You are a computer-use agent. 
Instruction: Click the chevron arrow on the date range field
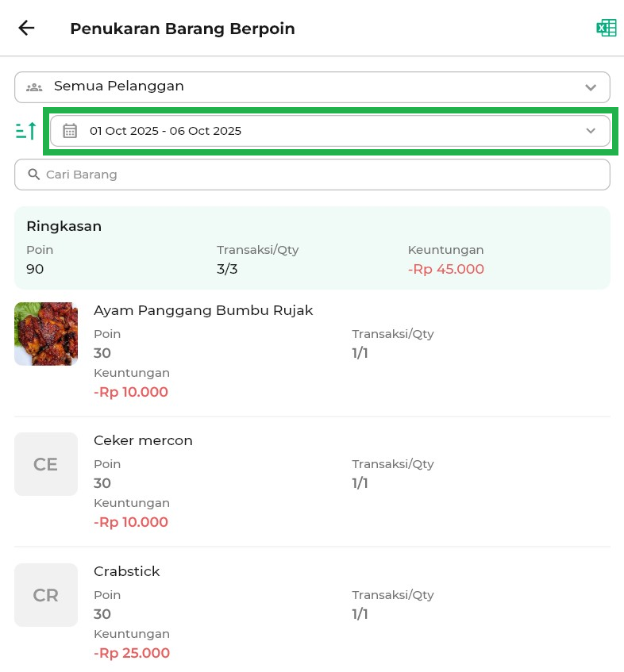point(590,131)
